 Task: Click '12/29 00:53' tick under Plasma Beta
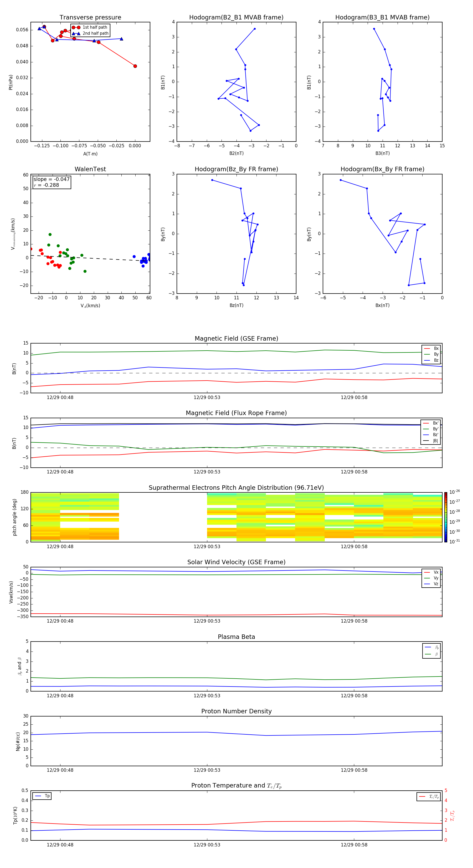pos(207,695)
